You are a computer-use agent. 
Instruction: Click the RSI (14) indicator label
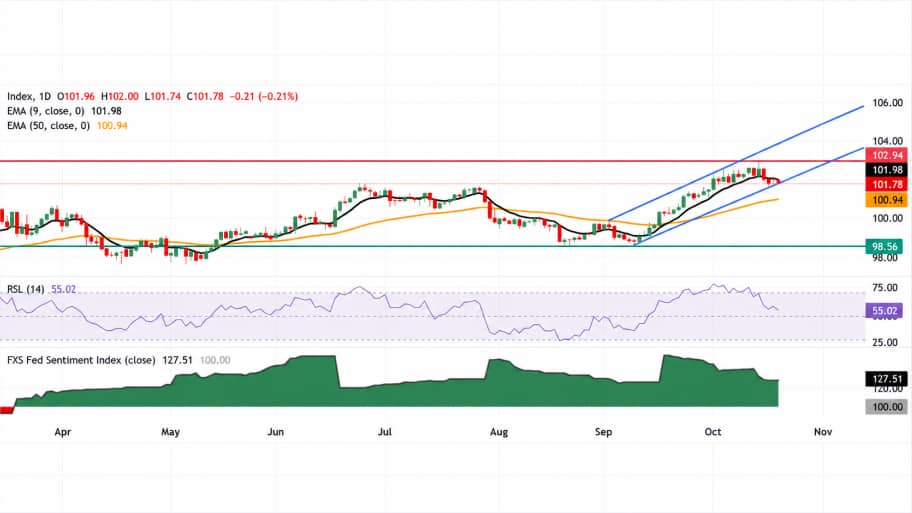coord(26,289)
